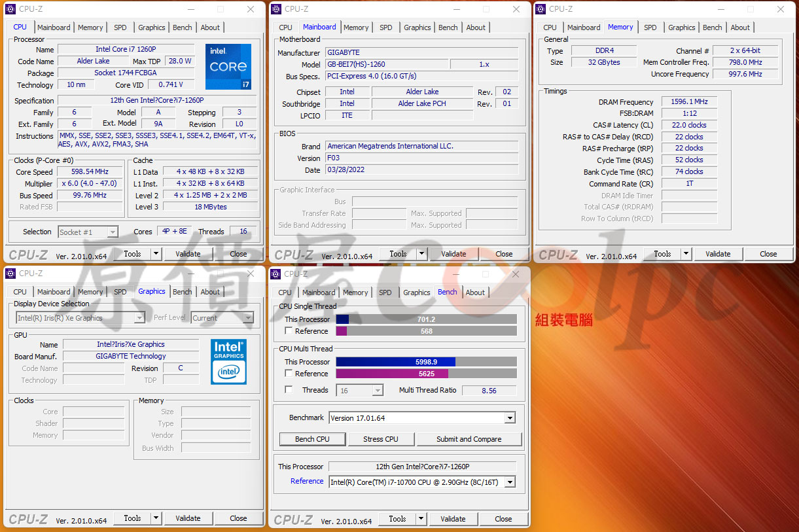This screenshot has width=799, height=532.
Task: Click the CPU-Z title icon in the Processor window
Action: click(x=10, y=9)
